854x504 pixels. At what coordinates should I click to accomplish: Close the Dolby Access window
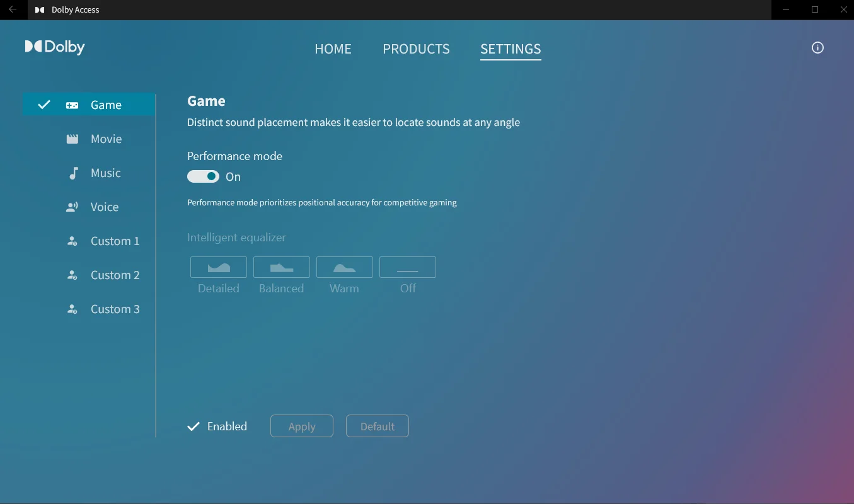tap(844, 9)
